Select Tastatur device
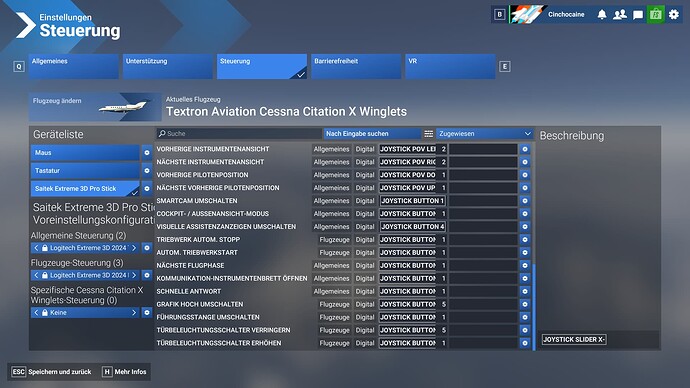Viewport: 690px width, 388px height. coord(85,171)
